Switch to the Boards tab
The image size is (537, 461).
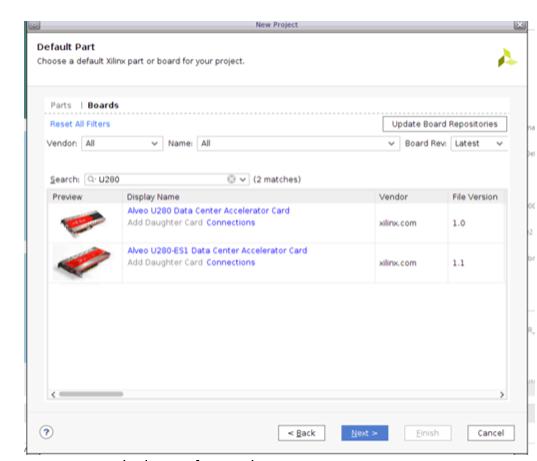(x=103, y=105)
